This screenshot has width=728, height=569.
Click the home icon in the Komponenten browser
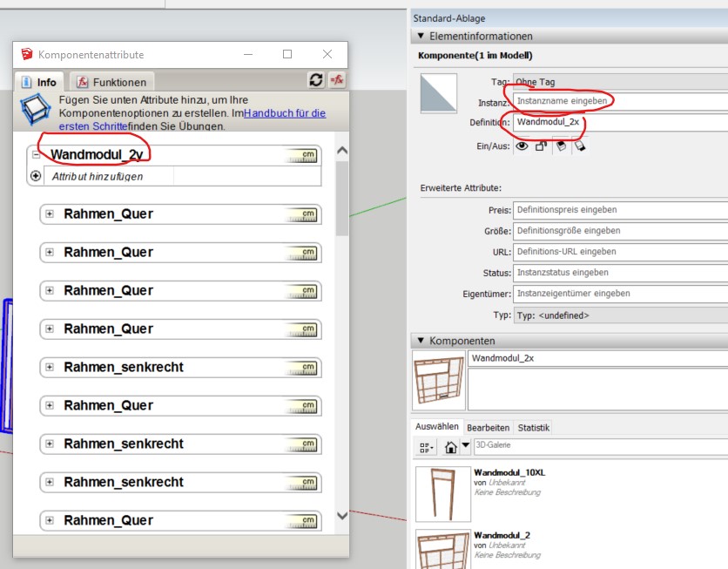point(451,447)
